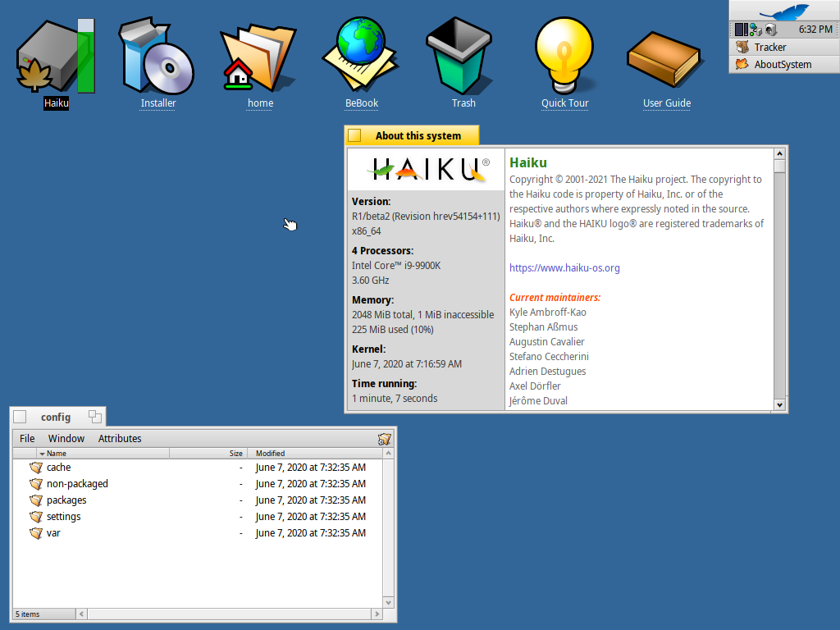Open the Trash bin icon

click(x=459, y=56)
